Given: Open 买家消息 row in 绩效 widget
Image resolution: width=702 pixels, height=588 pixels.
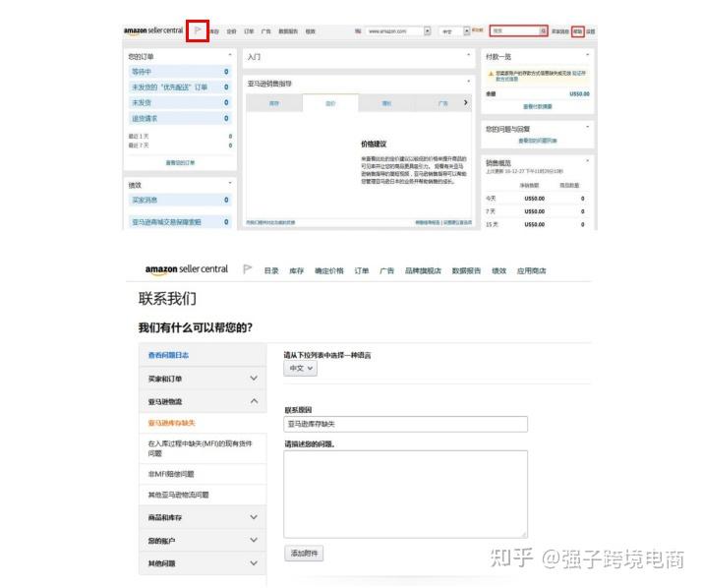Looking at the screenshot, I should coord(180,200).
